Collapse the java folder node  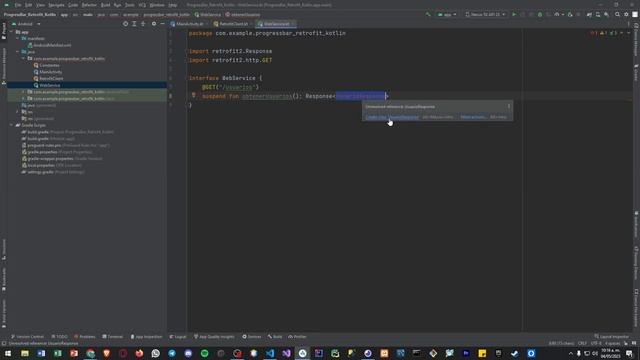pyautogui.click(x=18, y=52)
